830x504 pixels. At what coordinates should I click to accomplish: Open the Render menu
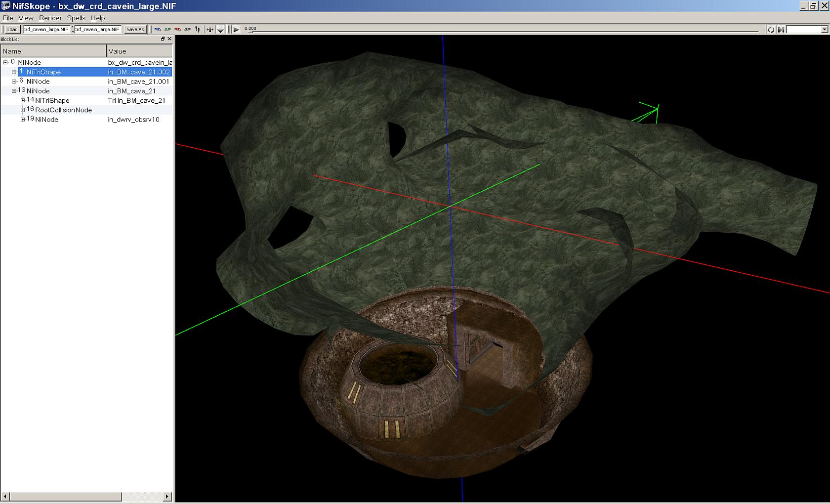[x=50, y=18]
